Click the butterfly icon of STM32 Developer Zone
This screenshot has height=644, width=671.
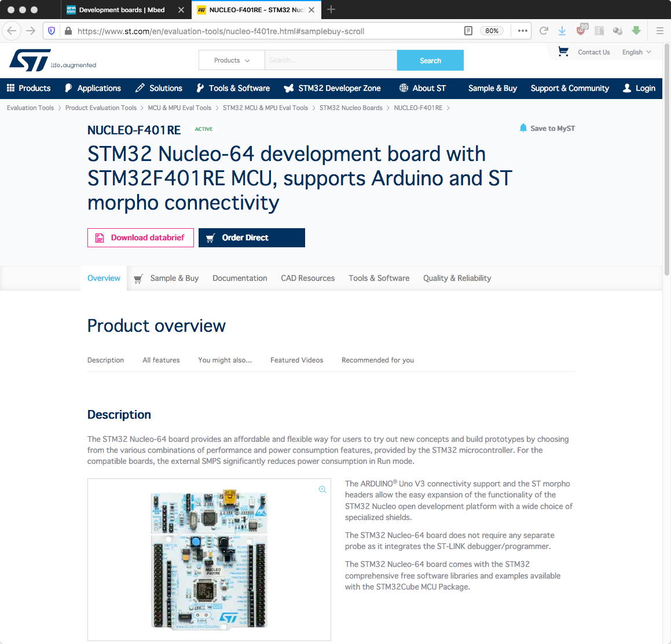288,88
